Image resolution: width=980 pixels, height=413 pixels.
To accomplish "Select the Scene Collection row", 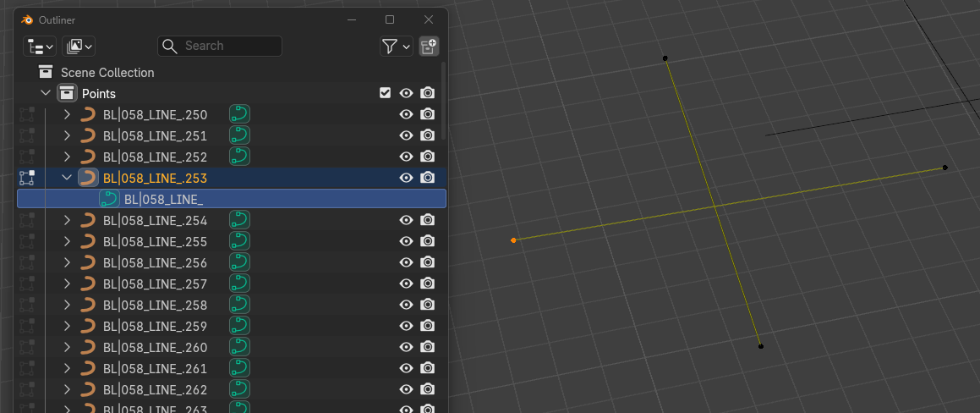I will click(x=229, y=73).
